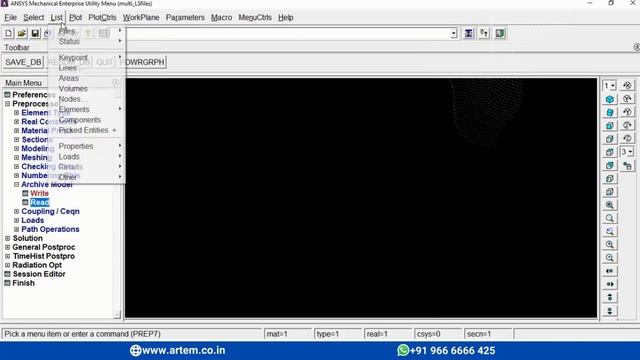Screen dimensions: 640x360
Task: Collapse the Preprocessor tree node
Action: point(7,104)
